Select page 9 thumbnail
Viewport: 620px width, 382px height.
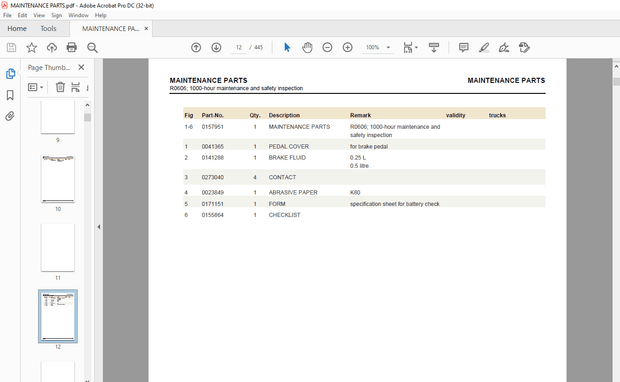[x=58, y=117]
